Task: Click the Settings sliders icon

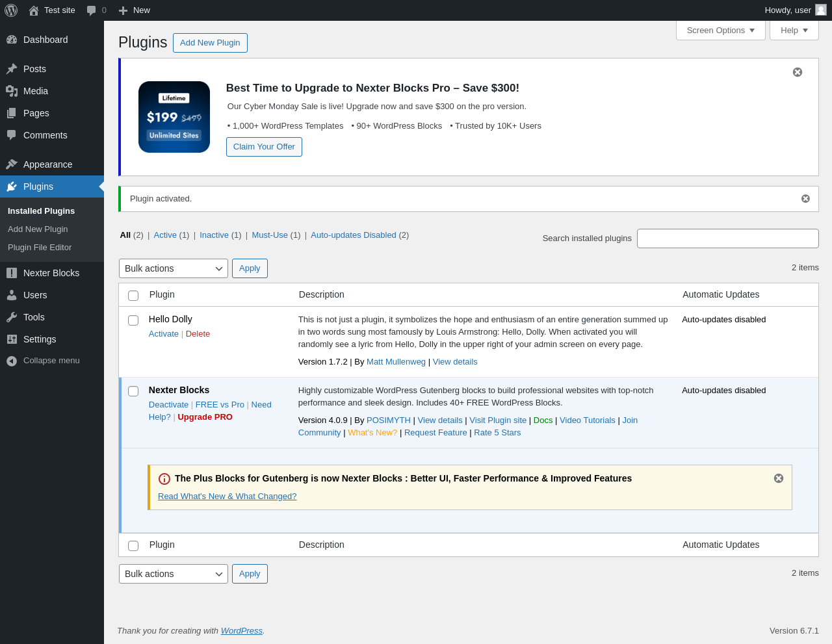Action: pos(12,339)
